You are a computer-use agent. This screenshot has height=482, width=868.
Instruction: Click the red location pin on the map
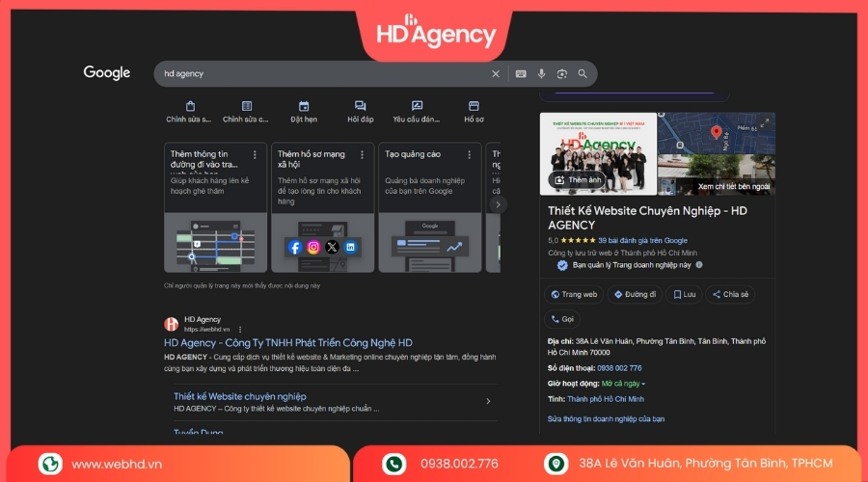[x=717, y=132]
